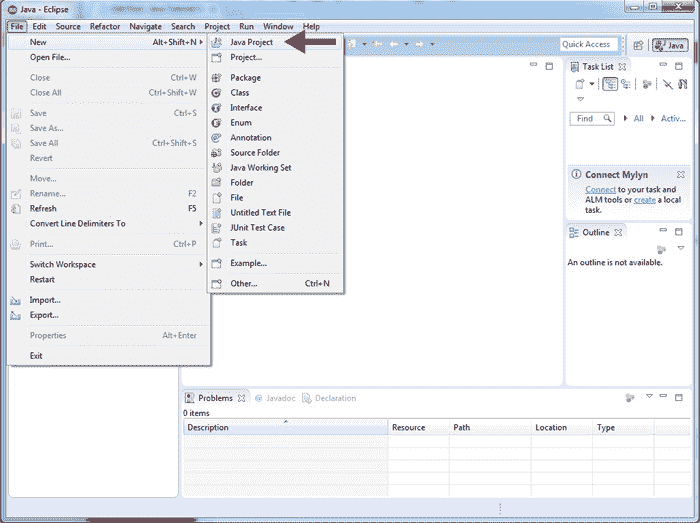This screenshot has height=523, width=700.
Task: Click the Import... icon in File menu
Action: tap(16, 300)
